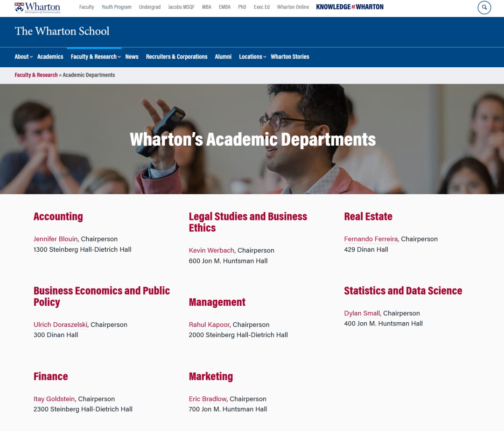Screen dimensions: 504x431
Task: Click '300 Dinan Hall' address text
Action: tap(56, 335)
